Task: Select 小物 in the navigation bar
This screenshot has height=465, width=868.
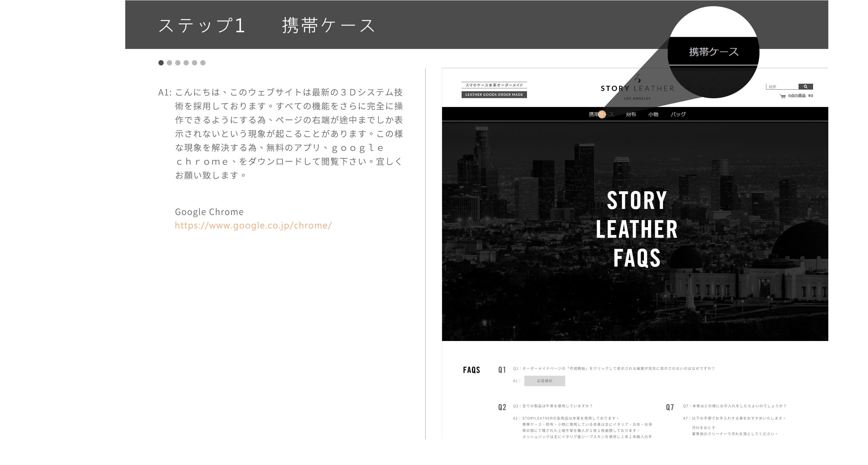Action: [x=653, y=115]
